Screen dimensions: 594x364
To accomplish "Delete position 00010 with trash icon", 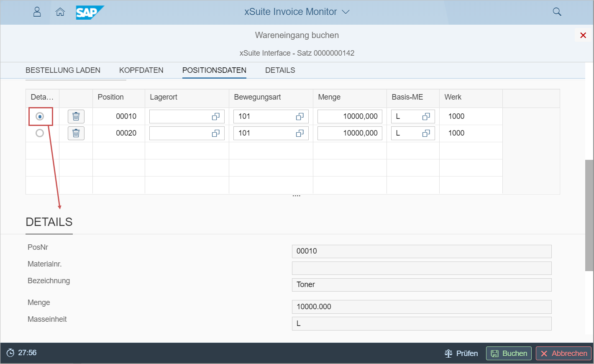I will pos(76,116).
